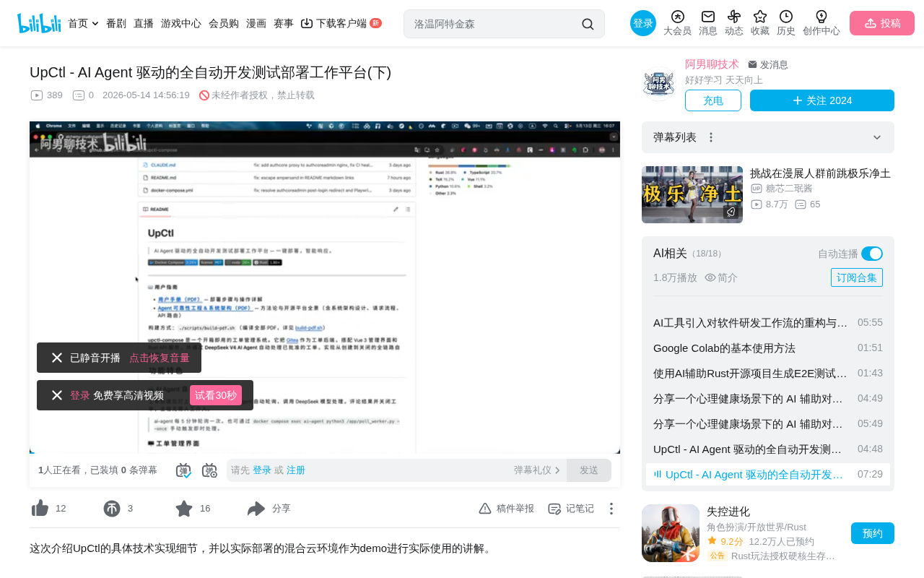The height and width of the screenshot is (578, 924).
Task: Open 会员购 in navigation
Action: pyautogui.click(x=224, y=23)
